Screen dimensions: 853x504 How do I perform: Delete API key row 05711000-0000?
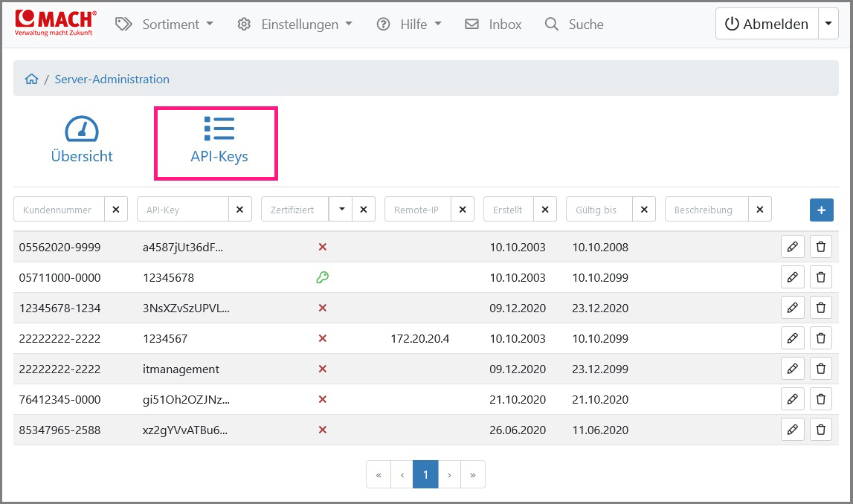pos(821,277)
